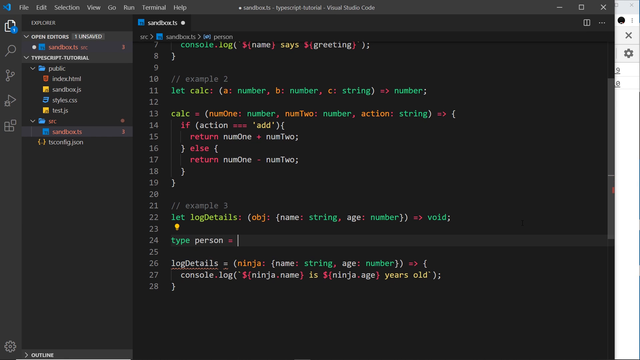Viewport: 640px width, 360px height.
Task: Click the EXPLORER panel title
Action: [x=43, y=23]
